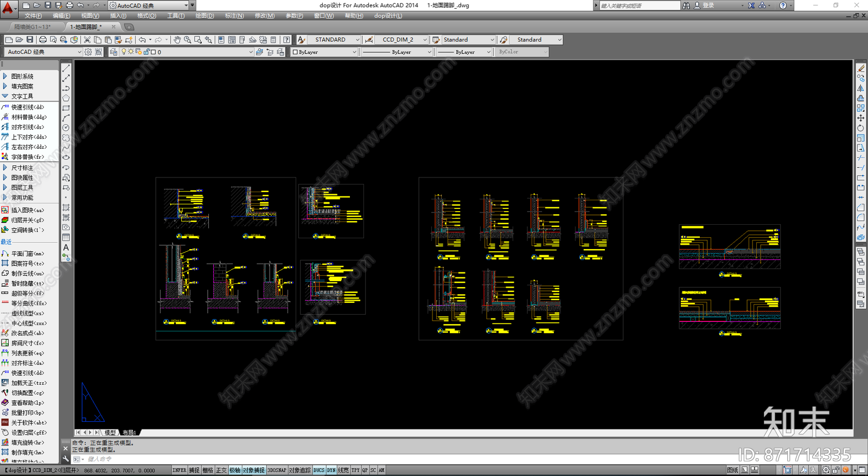Select the Line draw tool

(x=66, y=68)
